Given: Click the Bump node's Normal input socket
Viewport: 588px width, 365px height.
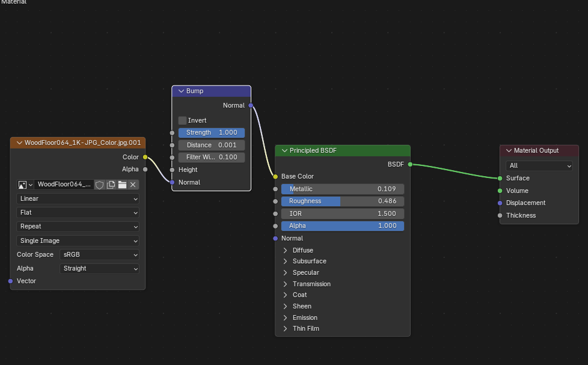Looking at the screenshot, I should (172, 182).
